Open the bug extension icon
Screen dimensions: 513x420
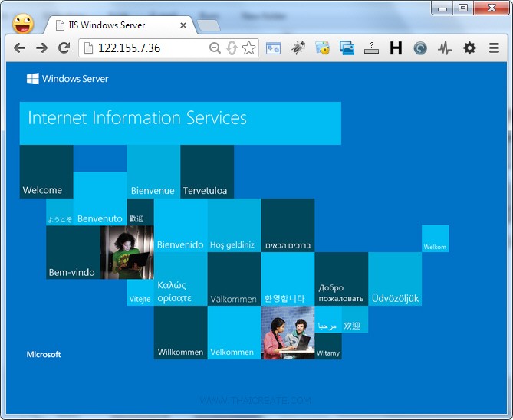[x=298, y=48]
